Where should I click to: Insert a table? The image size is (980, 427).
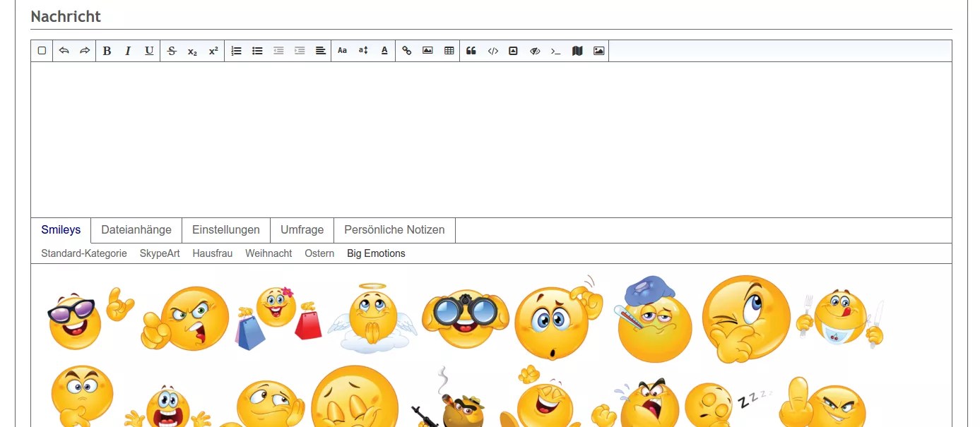click(x=449, y=51)
